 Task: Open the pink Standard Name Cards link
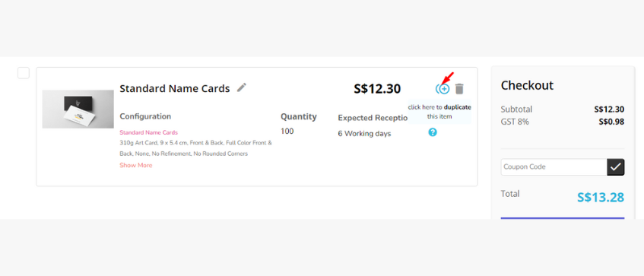(149, 132)
